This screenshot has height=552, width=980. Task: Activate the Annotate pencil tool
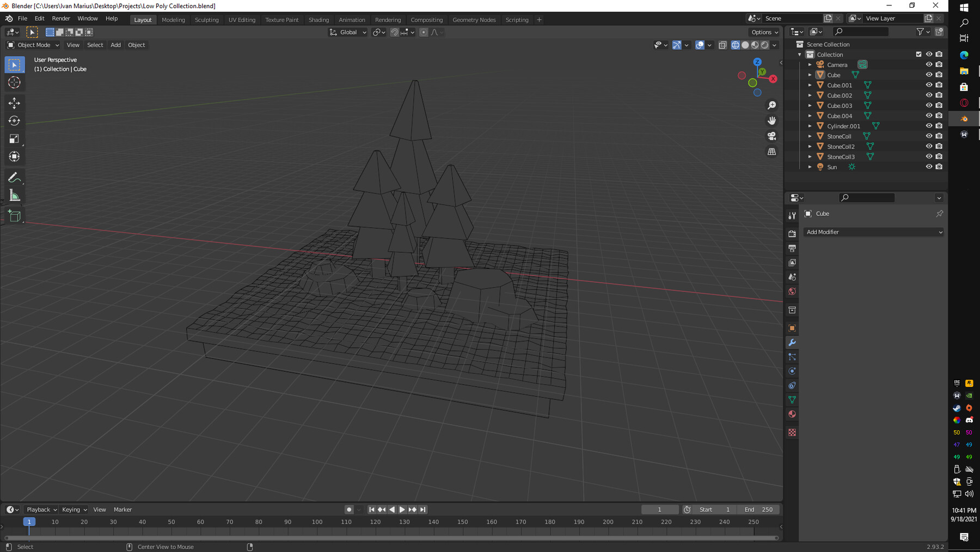15,178
